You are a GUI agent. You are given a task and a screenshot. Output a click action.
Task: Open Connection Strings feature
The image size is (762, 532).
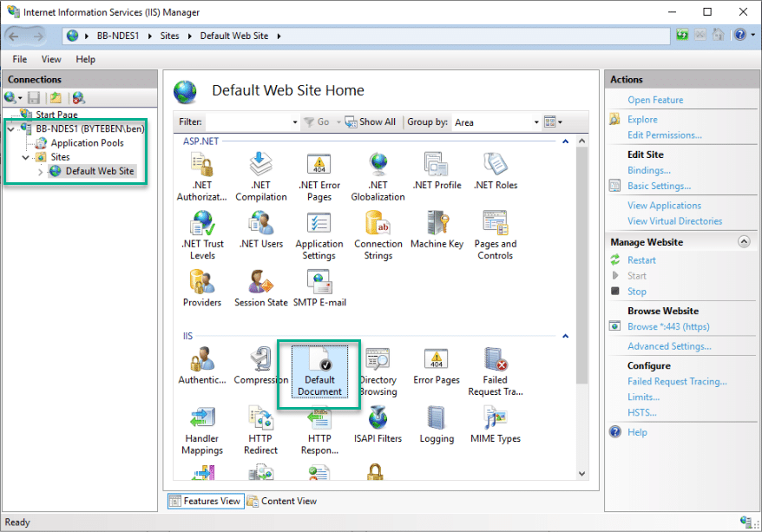click(x=378, y=235)
